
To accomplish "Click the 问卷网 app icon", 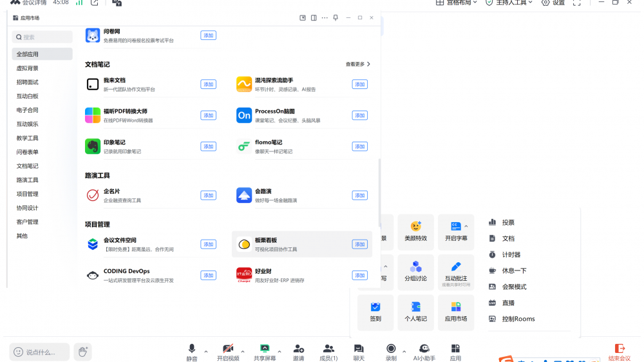I will (92, 35).
